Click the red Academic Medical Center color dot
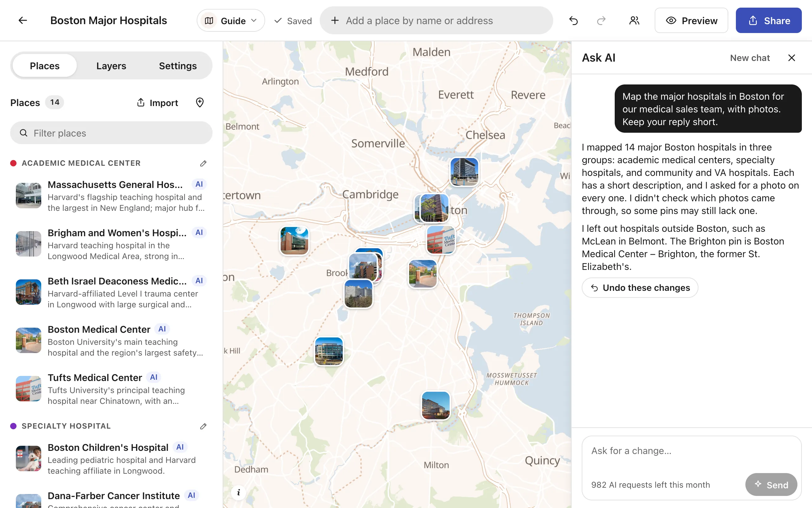The width and height of the screenshot is (812, 508). click(13, 163)
